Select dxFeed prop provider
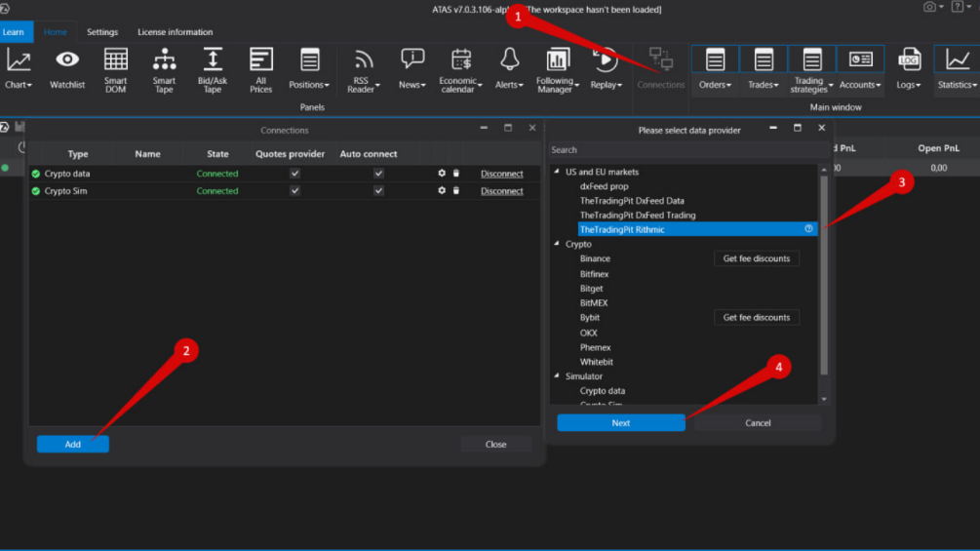Viewport: 980px width, 551px height. [x=604, y=186]
